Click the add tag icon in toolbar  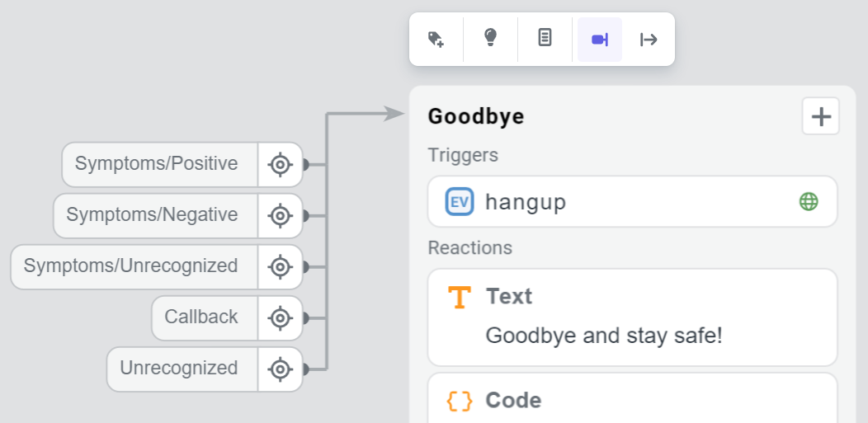[436, 39]
